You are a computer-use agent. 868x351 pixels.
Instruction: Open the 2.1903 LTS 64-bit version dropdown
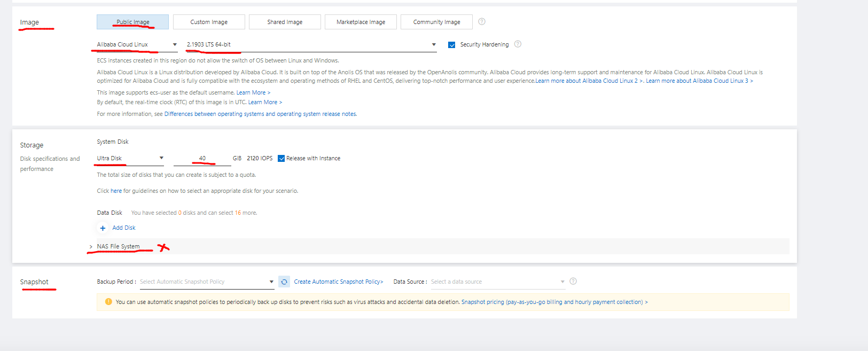[311, 44]
